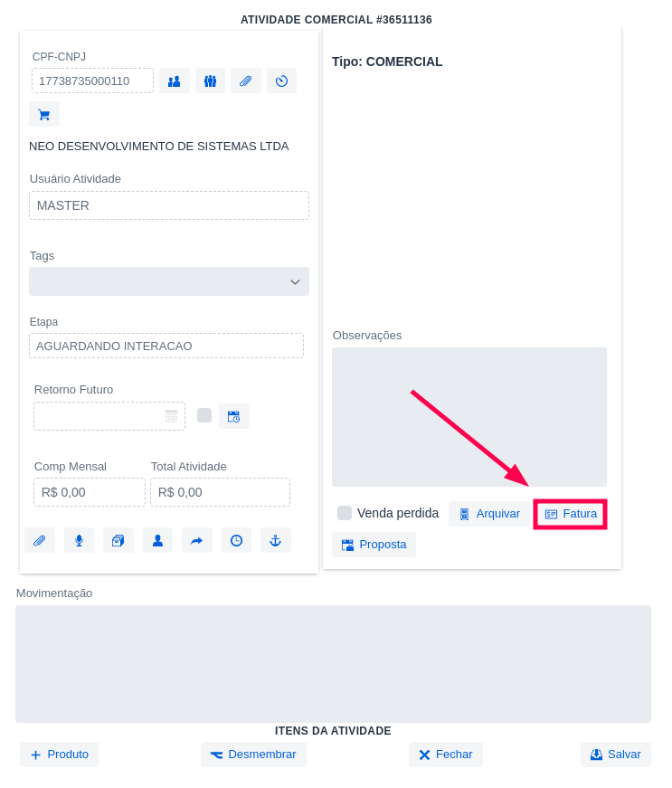Click the anchor icon button
Screen dimensions: 672x788
[x=276, y=541]
